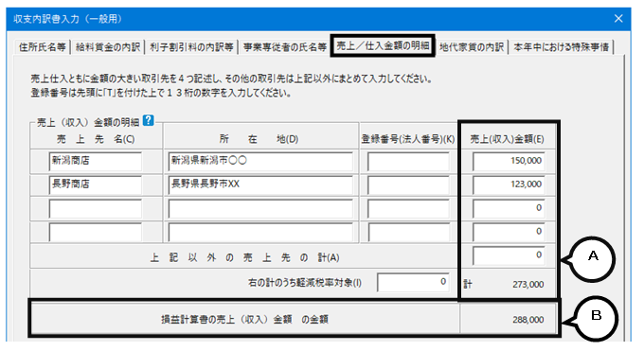Viewport: 644px width, 351px height.
Task: Click the registration number field for 新潟商店
Action: (x=409, y=162)
